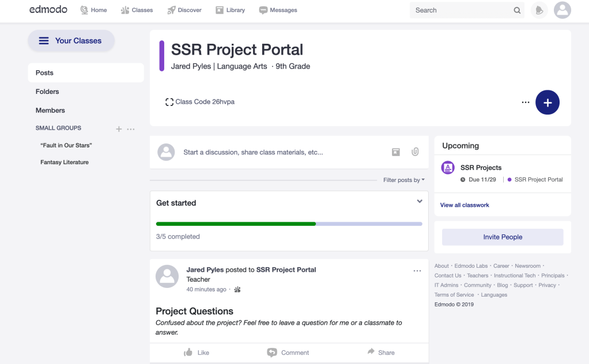
Task: Collapse the Get started panel
Action: click(420, 202)
